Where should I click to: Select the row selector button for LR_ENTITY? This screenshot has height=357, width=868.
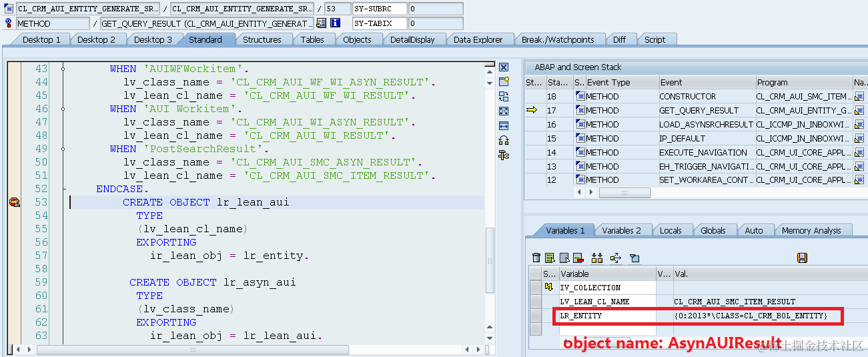tap(535, 316)
